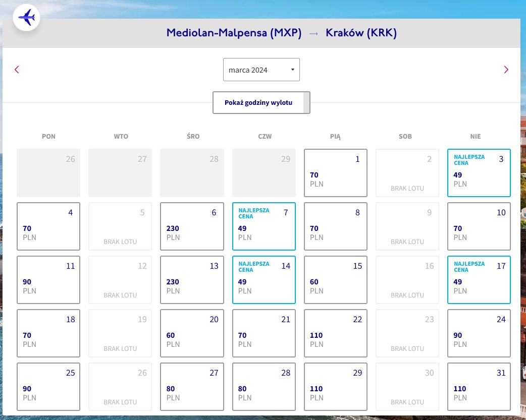Image resolution: width=526 pixels, height=420 pixels.
Task: Select March 1 flight for 70 PLN
Action: click(x=336, y=173)
